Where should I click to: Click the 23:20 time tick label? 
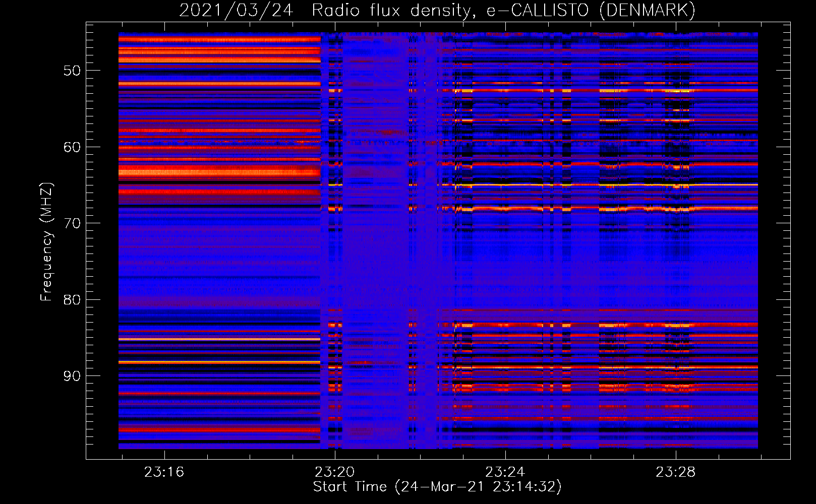click(x=334, y=472)
